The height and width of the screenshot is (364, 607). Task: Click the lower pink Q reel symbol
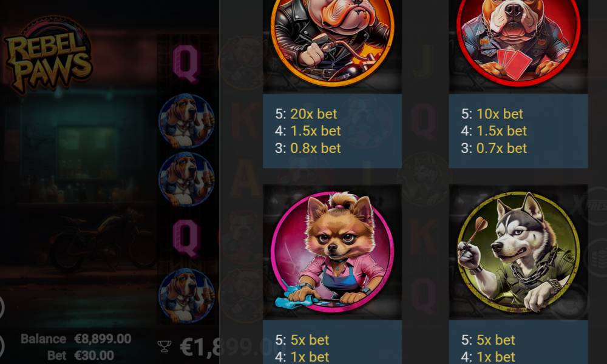[x=185, y=238]
